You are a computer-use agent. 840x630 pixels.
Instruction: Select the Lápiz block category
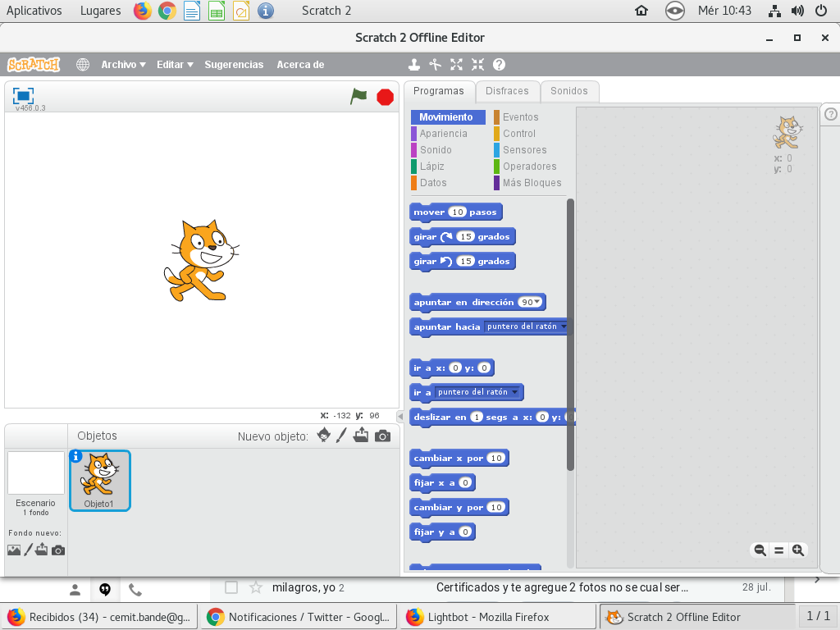(431, 166)
